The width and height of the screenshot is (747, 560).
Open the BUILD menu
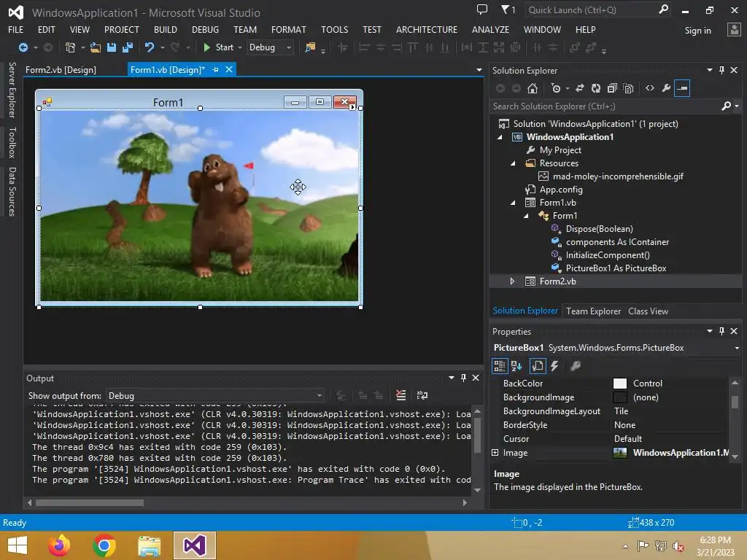(166, 29)
